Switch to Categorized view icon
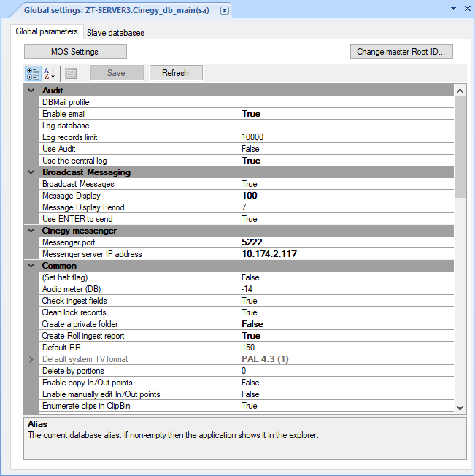Screen dimensions: 475x476 point(33,73)
